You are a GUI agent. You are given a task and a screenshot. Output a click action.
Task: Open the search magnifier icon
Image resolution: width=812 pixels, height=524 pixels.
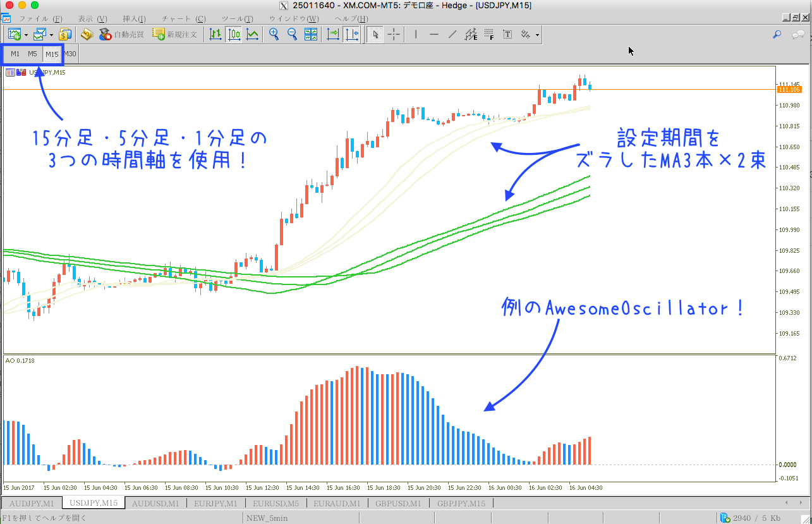777,34
